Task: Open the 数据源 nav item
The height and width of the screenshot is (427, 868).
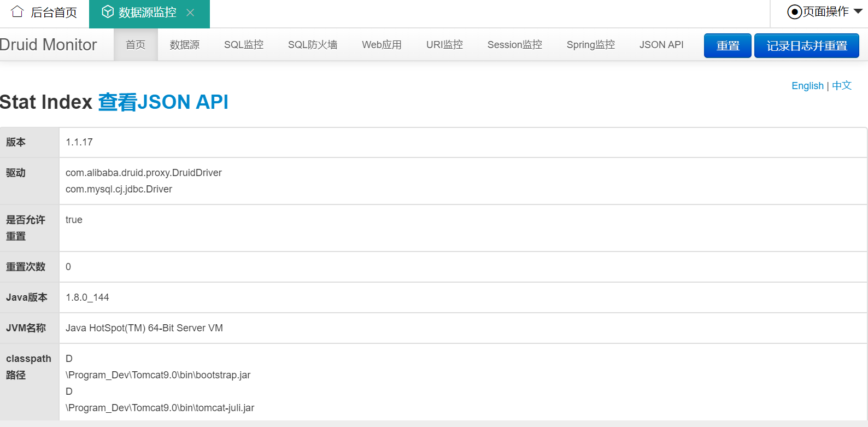Action: click(185, 45)
